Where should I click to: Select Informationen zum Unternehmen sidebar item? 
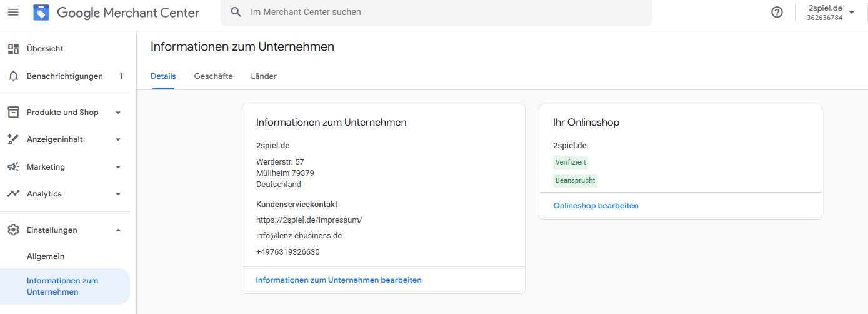65,286
